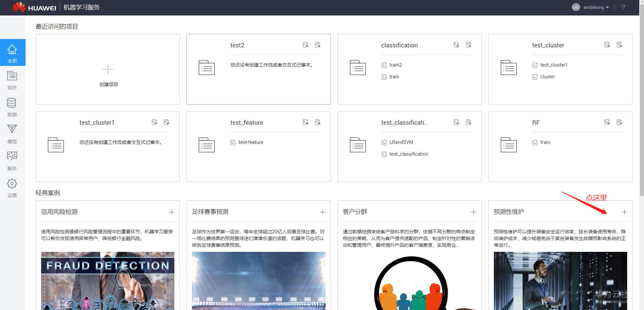Viewport: 644px width, 310px height.
Task: Create notebook in the RF project
Action: point(619,122)
